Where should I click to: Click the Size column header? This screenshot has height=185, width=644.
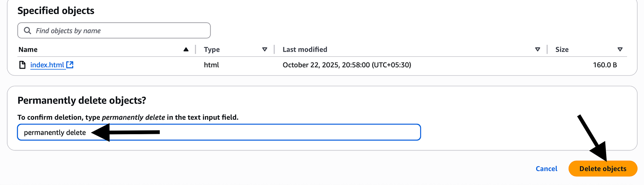(562, 50)
